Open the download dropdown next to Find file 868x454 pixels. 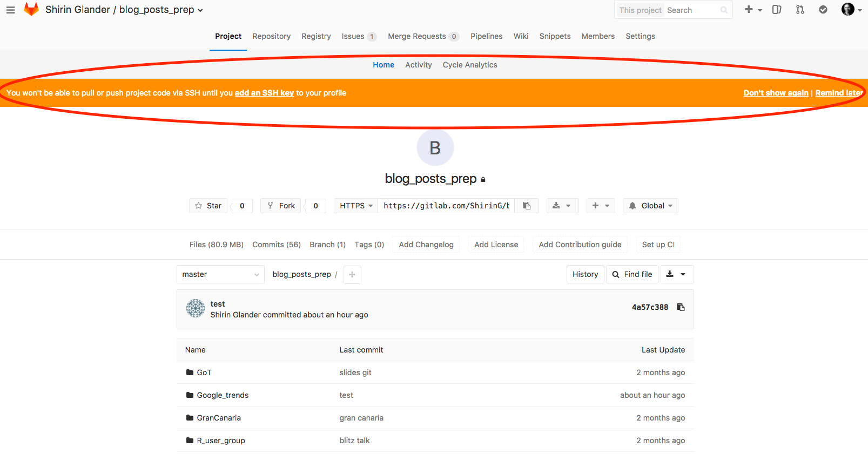(676, 274)
